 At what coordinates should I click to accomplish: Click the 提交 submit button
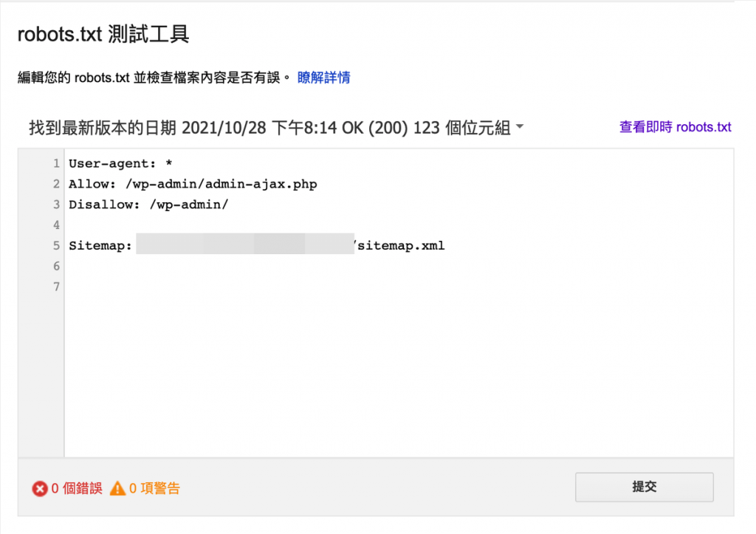pyautogui.click(x=644, y=487)
